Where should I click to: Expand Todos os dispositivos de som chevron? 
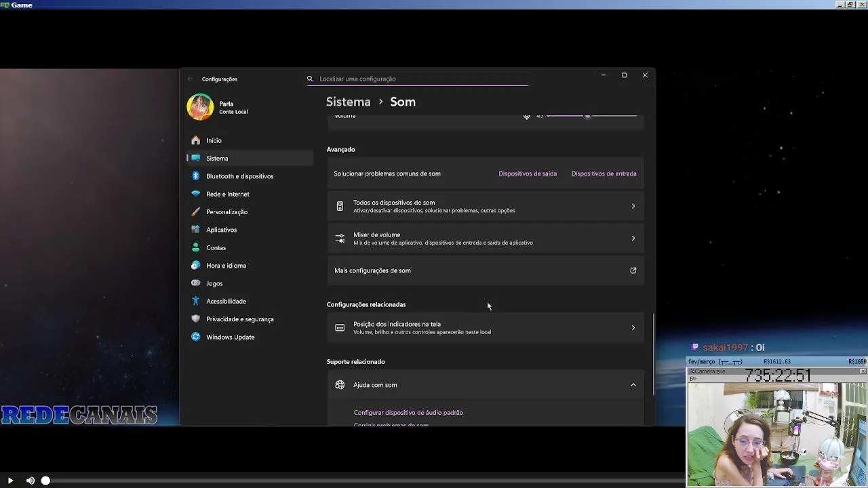click(633, 206)
